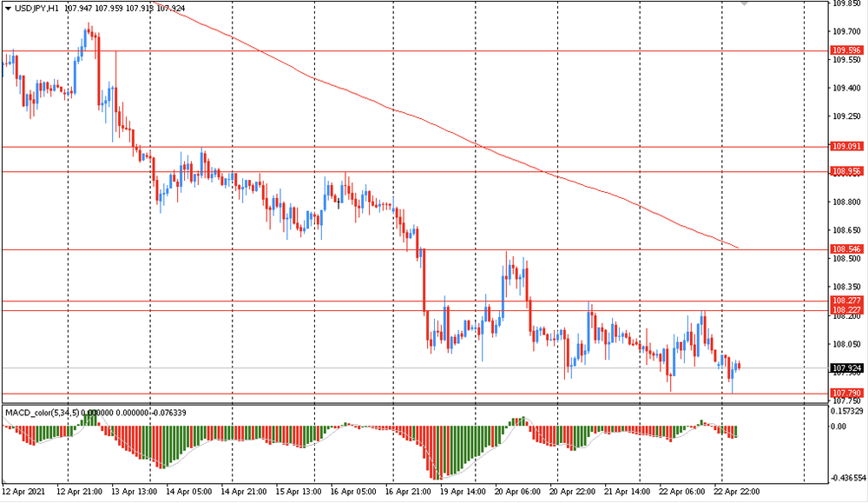Click the 16 Apr 05:00 time label
Image resolution: width=868 pixels, height=503 pixels.
coord(353,492)
